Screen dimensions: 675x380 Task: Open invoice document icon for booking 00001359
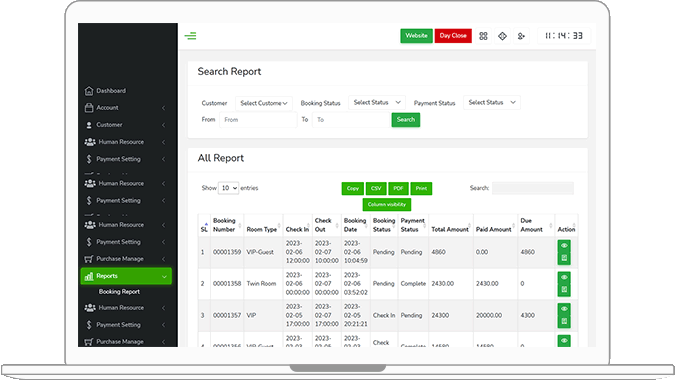pos(564,258)
